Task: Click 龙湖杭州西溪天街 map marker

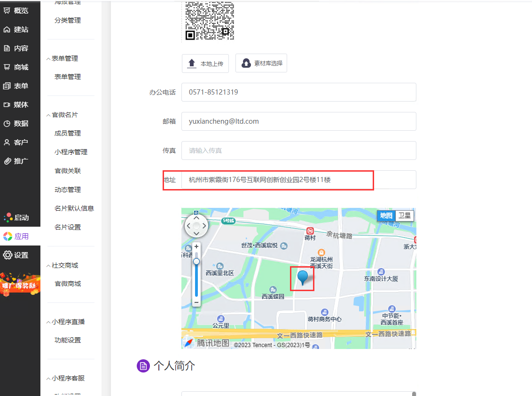Action: point(321,253)
